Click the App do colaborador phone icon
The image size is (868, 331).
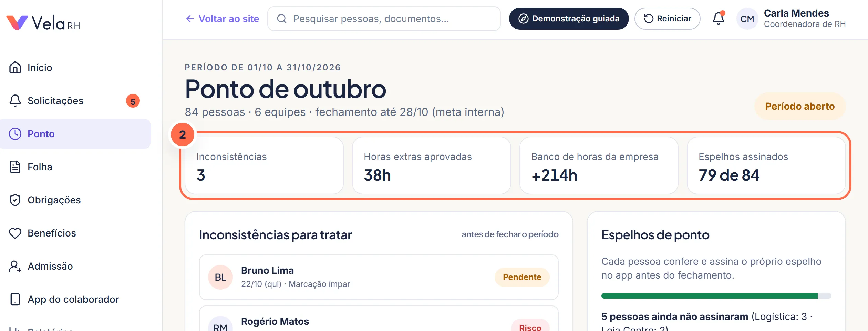click(x=15, y=299)
